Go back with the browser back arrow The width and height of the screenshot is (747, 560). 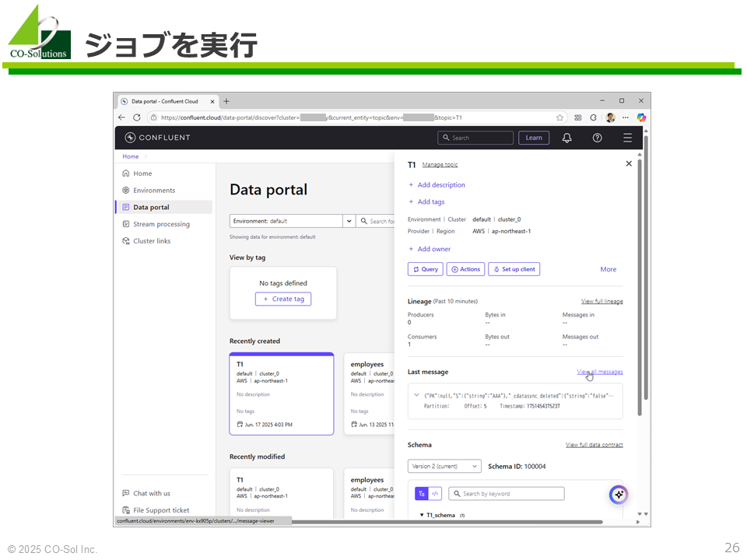(x=122, y=117)
